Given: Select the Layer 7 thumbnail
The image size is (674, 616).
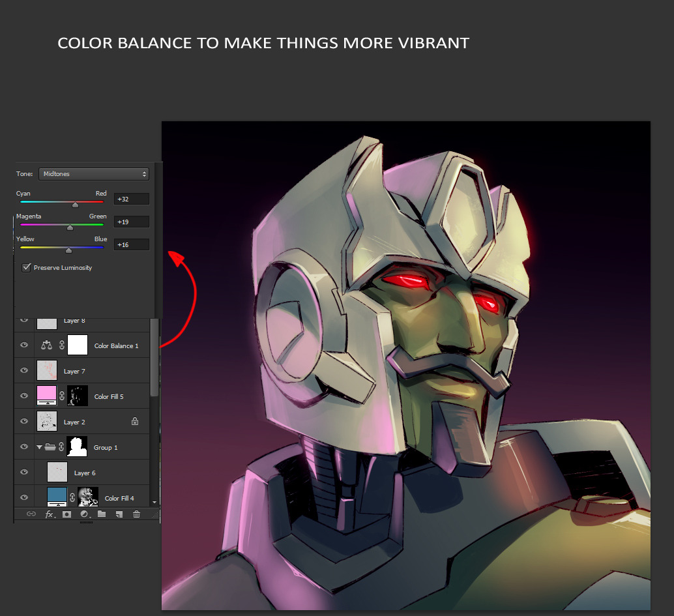Looking at the screenshot, I should (47, 370).
